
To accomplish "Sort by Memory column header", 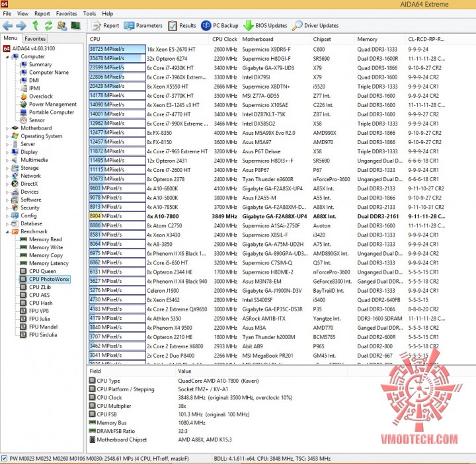I will pos(379,39).
